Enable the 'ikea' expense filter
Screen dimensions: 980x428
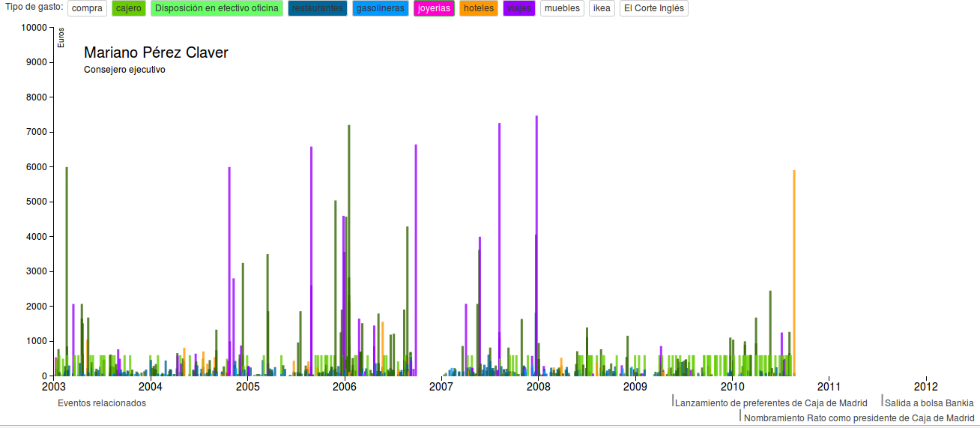602,8
